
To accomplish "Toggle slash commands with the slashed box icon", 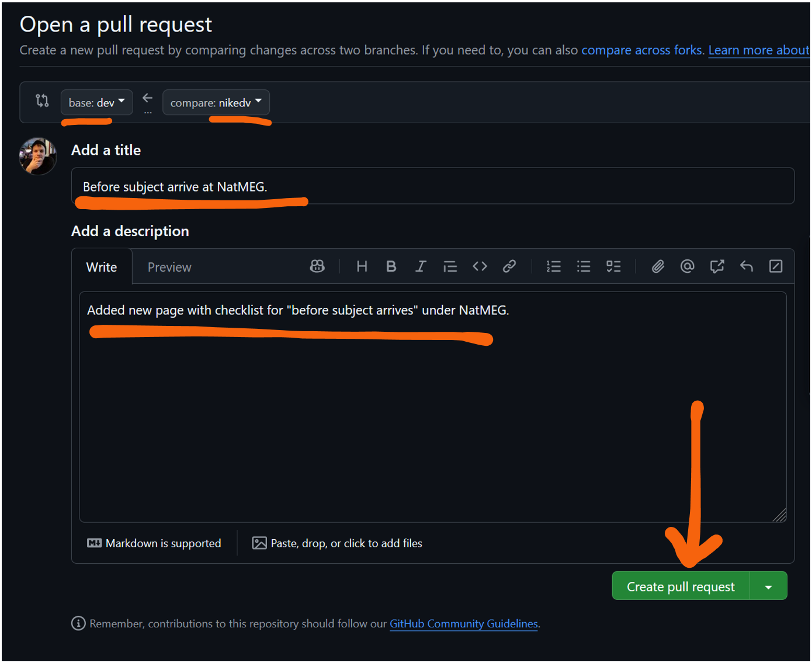I will pos(775,266).
